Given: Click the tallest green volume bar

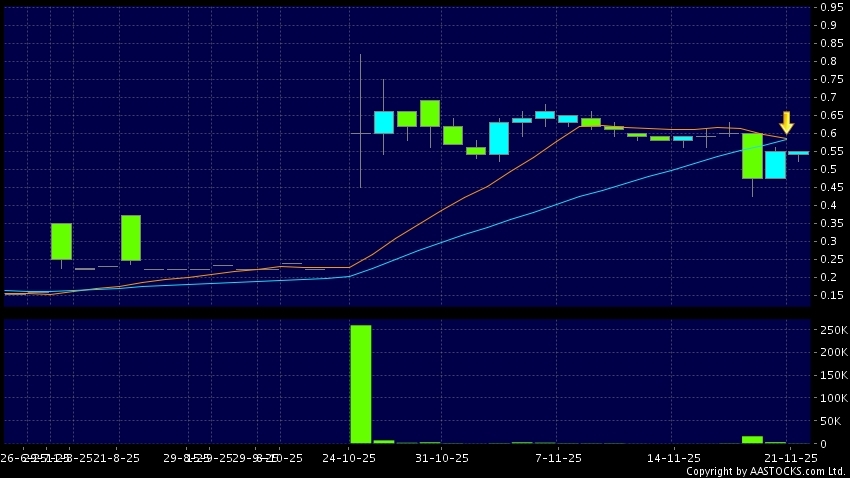Looking at the screenshot, I should tap(360, 383).
